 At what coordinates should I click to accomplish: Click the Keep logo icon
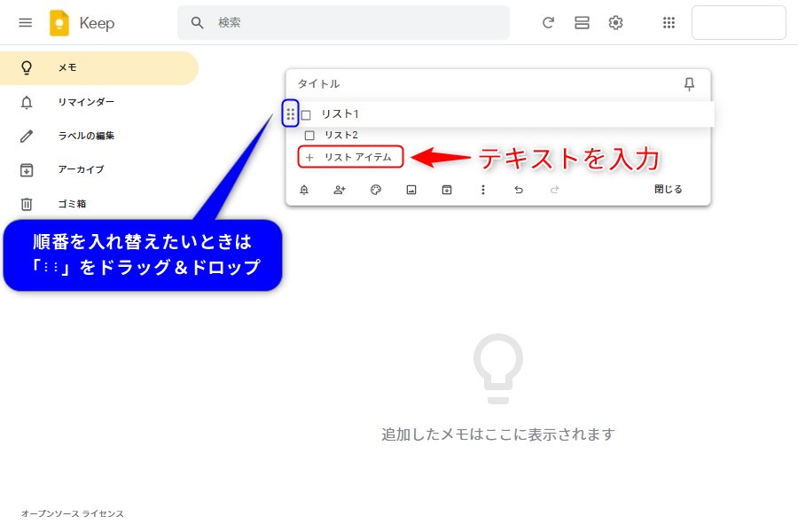point(59,23)
